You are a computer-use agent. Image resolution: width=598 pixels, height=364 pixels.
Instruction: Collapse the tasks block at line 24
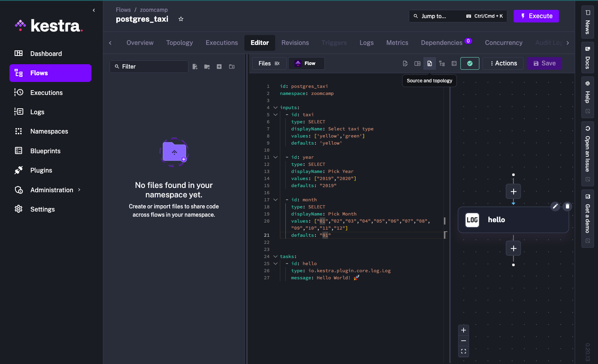pos(276,256)
